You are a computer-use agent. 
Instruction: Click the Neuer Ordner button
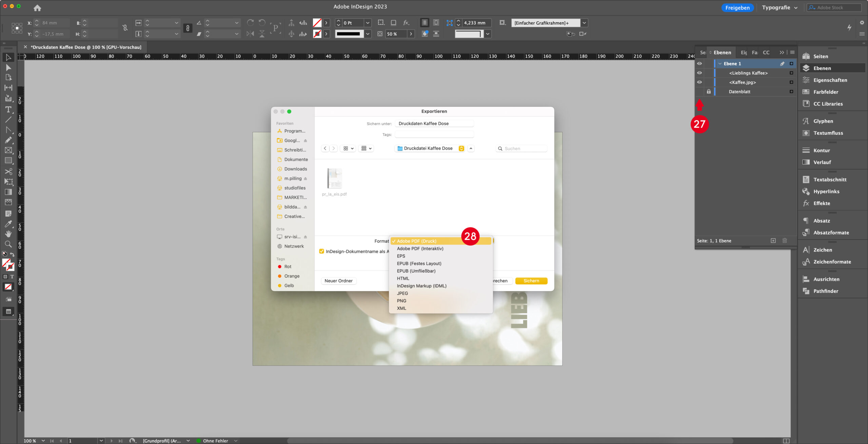click(338, 281)
